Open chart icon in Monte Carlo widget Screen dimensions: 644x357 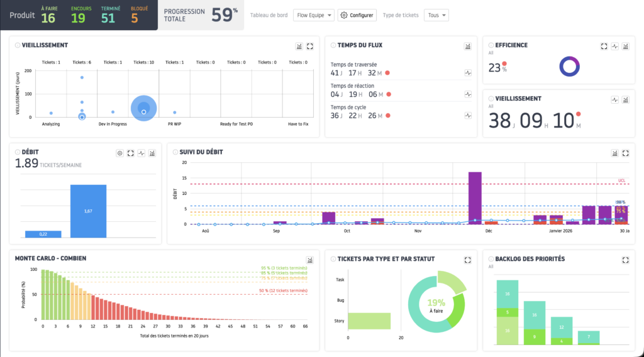click(x=310, y=260)
